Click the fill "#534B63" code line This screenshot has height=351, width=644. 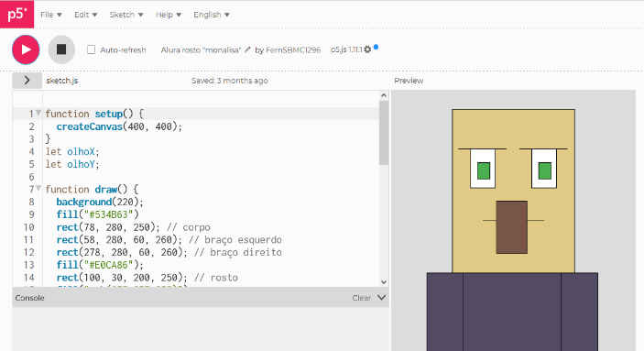[x=98, y=214]
